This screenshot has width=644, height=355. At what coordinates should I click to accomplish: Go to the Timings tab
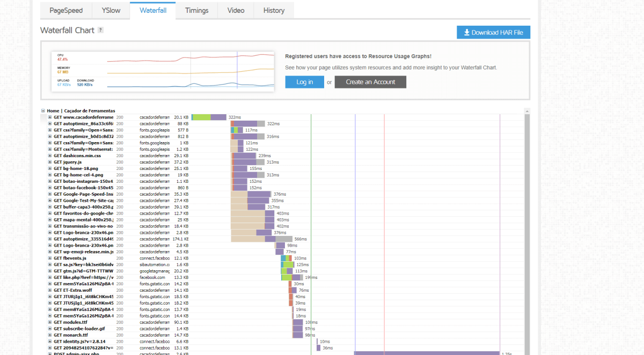point(197,11)
